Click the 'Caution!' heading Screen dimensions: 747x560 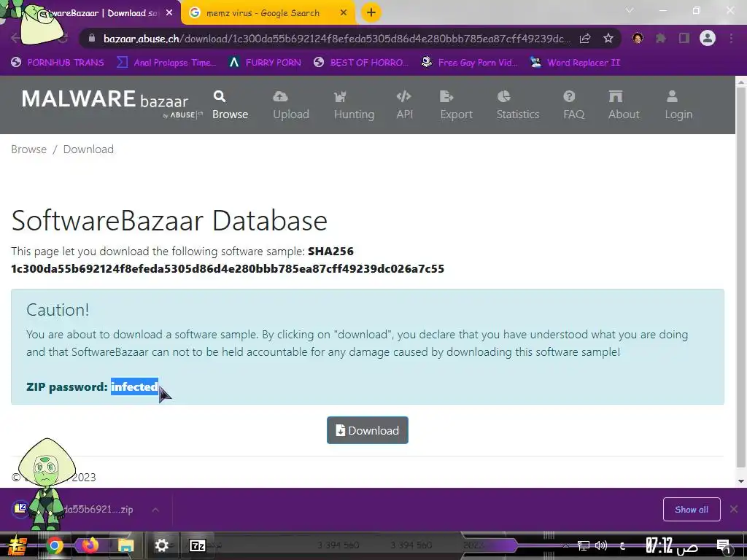[58, 310]
